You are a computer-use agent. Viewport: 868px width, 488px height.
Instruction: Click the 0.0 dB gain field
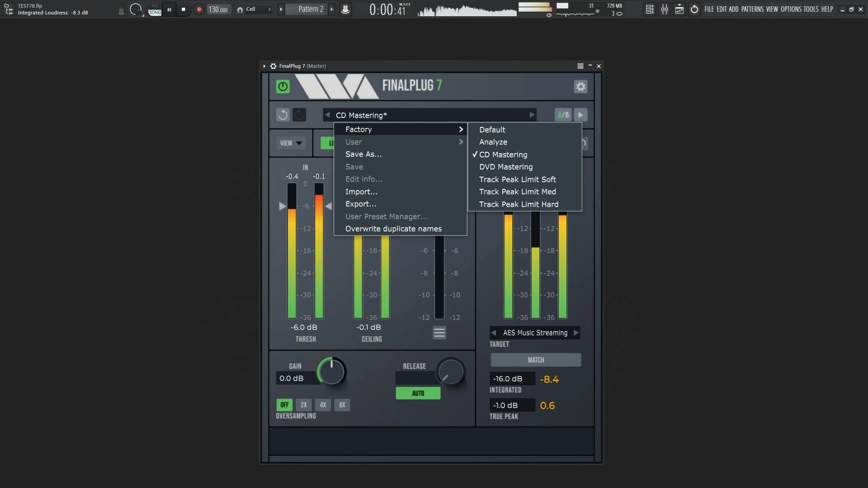[297, 378]
